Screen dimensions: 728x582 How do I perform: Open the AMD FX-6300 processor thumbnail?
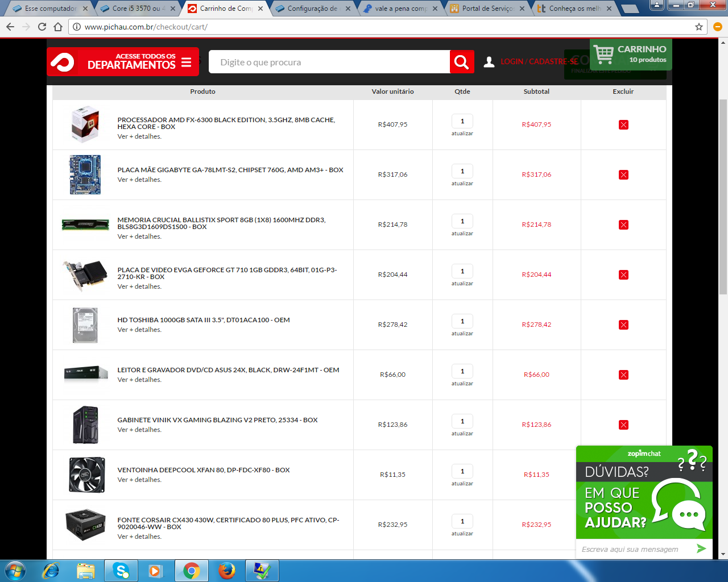click(85, 124)
